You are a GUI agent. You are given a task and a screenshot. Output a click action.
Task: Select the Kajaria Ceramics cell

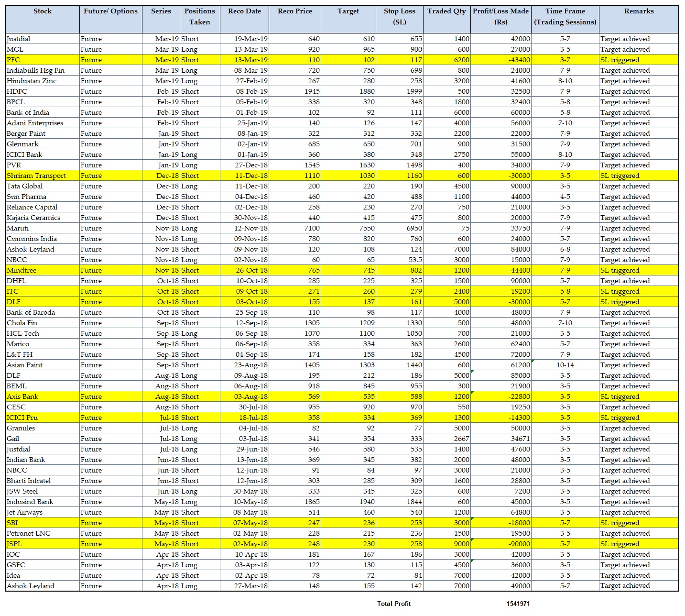click(43, 218)
